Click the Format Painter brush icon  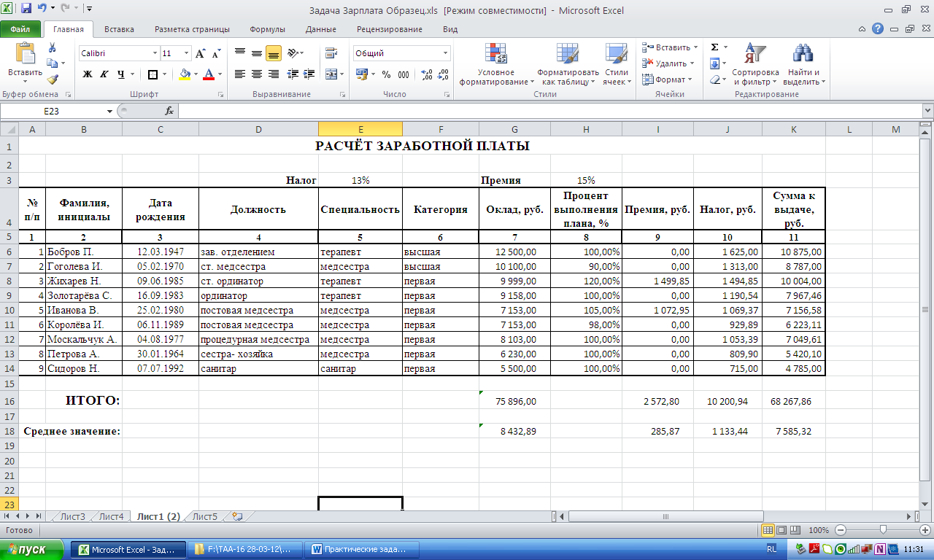(53, 79)
